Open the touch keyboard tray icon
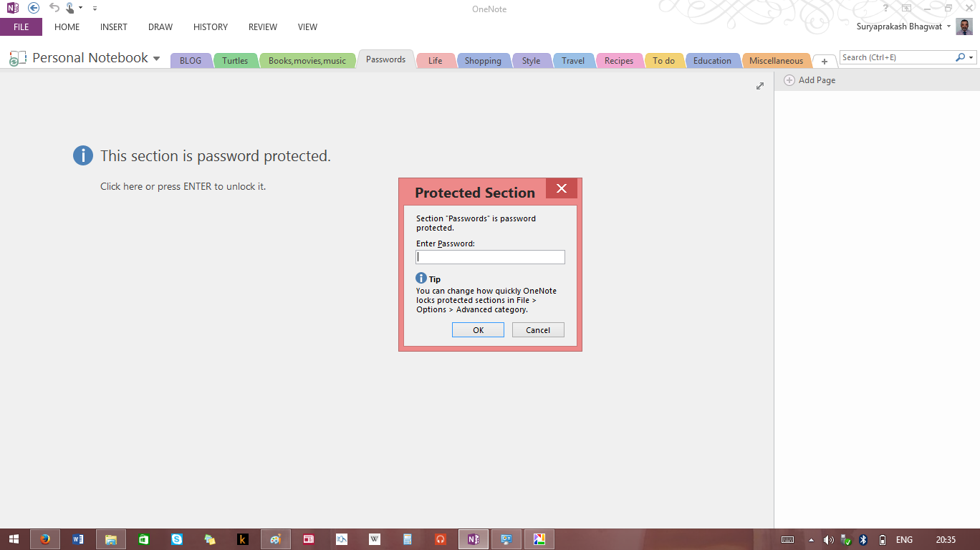The height and width of the screenshot is (550, 980). 787,540
